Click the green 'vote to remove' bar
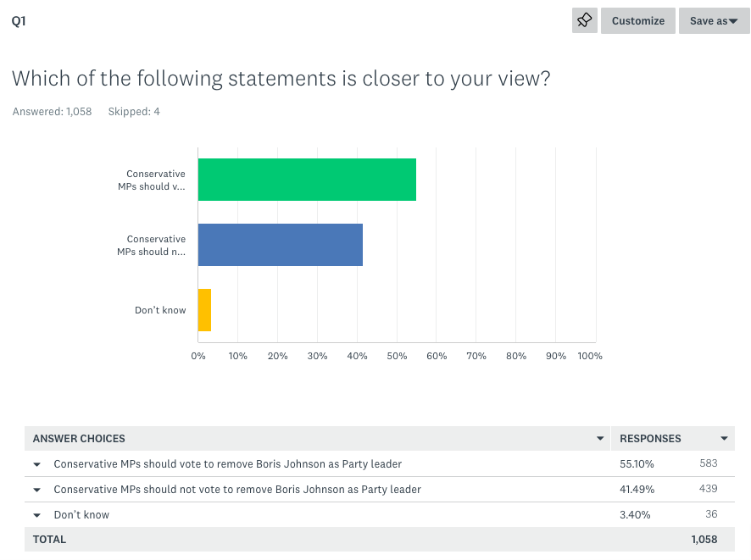The image size is (751, 560). click(307, 180)
